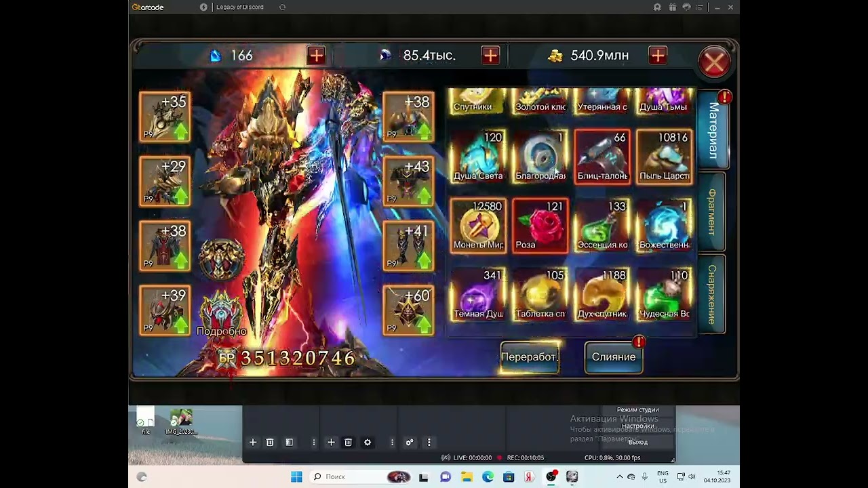Open the +43 equipment slot
The width and height of the screenshot is (868, 488).
(x=408, y=181)
